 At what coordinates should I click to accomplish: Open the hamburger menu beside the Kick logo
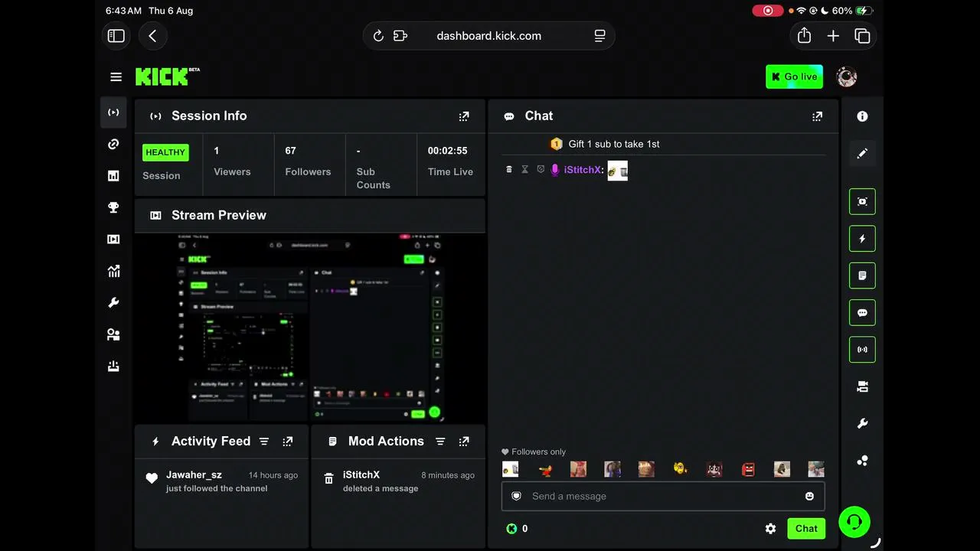pyautogui.click(x=116, y=77)
